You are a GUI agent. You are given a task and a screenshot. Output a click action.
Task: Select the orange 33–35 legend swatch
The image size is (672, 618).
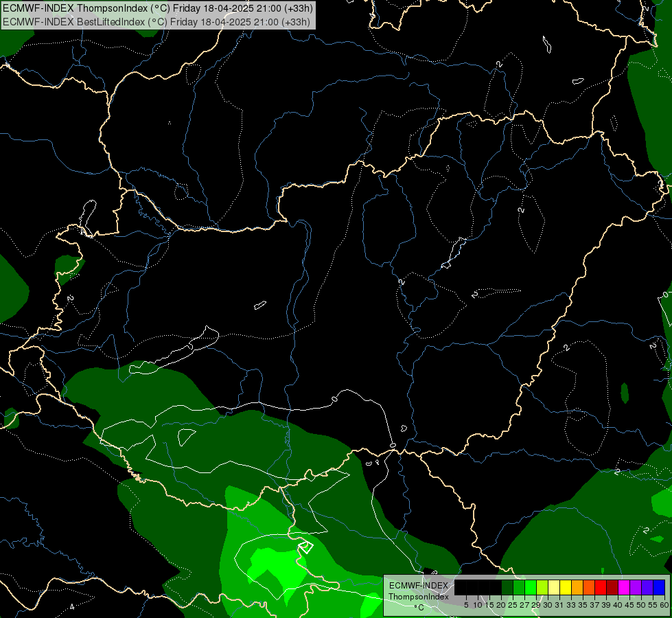(x=577, y=587)
